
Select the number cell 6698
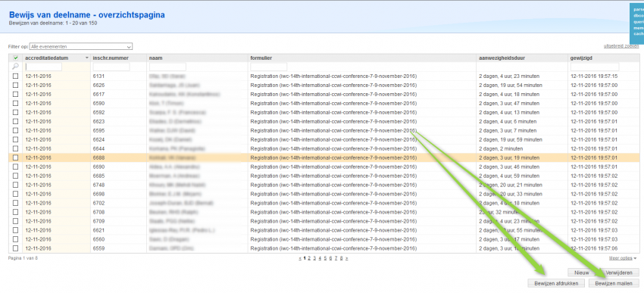pos(98,194)
